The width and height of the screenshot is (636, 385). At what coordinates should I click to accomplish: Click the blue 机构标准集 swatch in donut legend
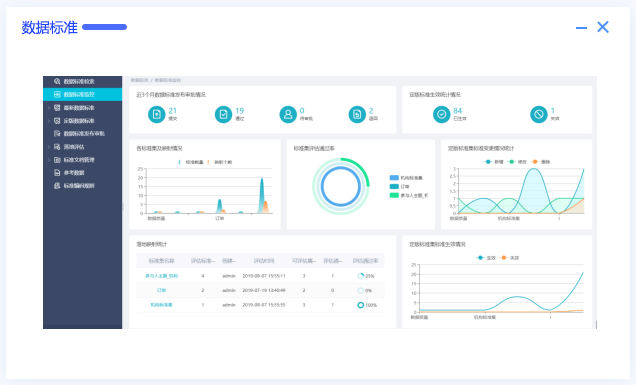tap(394, 178)
